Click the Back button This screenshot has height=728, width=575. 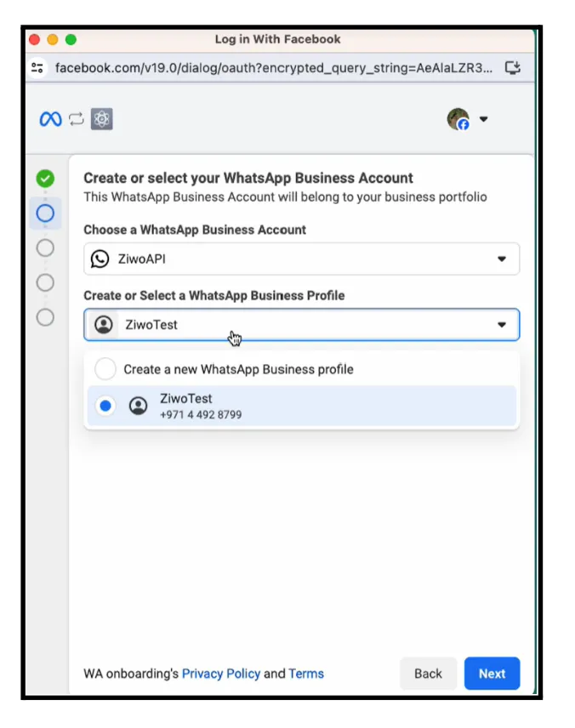[428, 674]
